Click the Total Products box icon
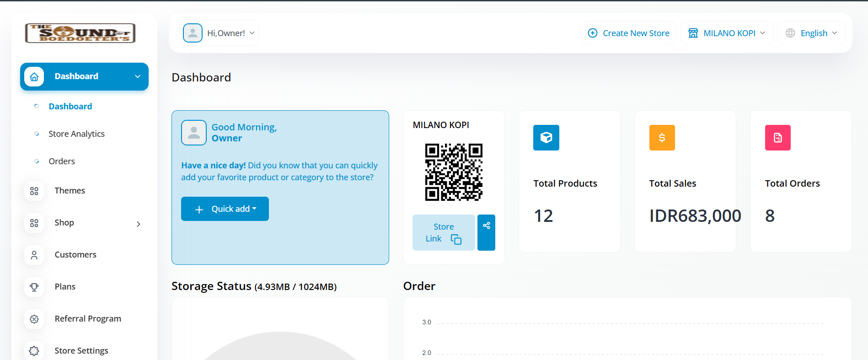This screenshot has width=868, height=360. (x=546, y=138)
